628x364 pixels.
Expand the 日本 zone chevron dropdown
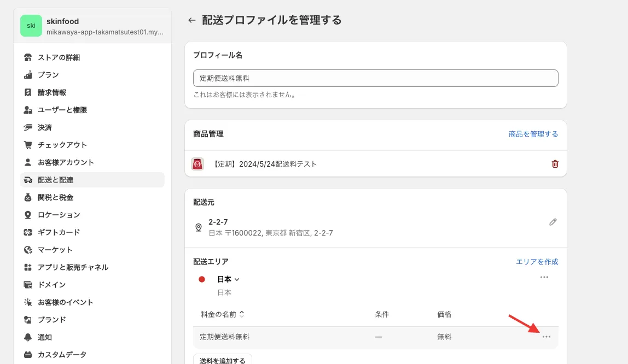(237, 279)
